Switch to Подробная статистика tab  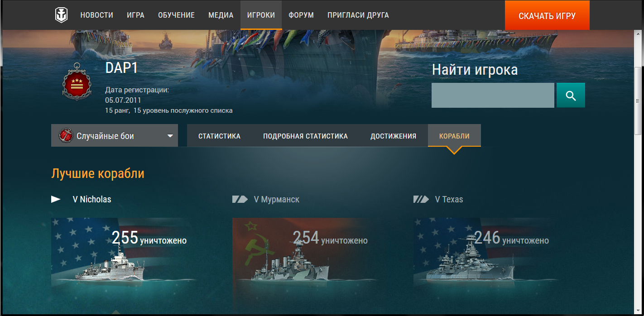point(305,136)
